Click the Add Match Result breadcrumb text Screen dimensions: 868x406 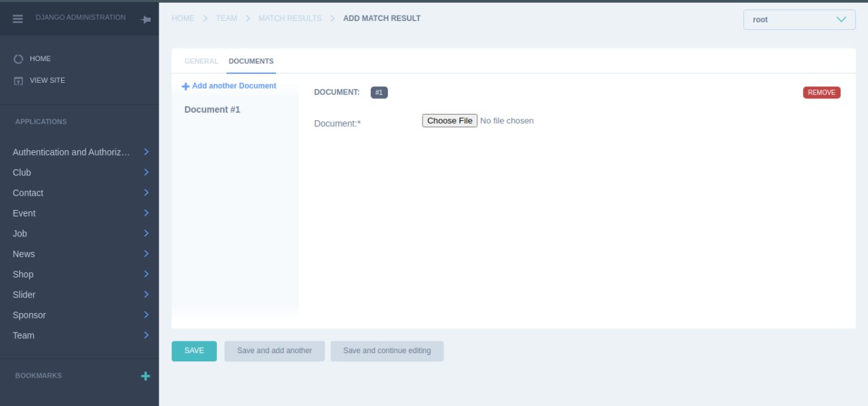click(x=382, y=18)
